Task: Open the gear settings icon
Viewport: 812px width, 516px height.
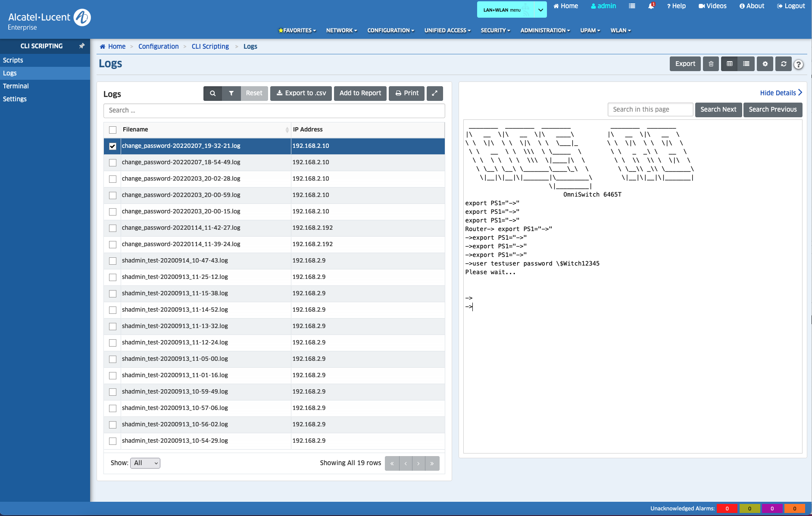Action: click(x=765, y=64)
